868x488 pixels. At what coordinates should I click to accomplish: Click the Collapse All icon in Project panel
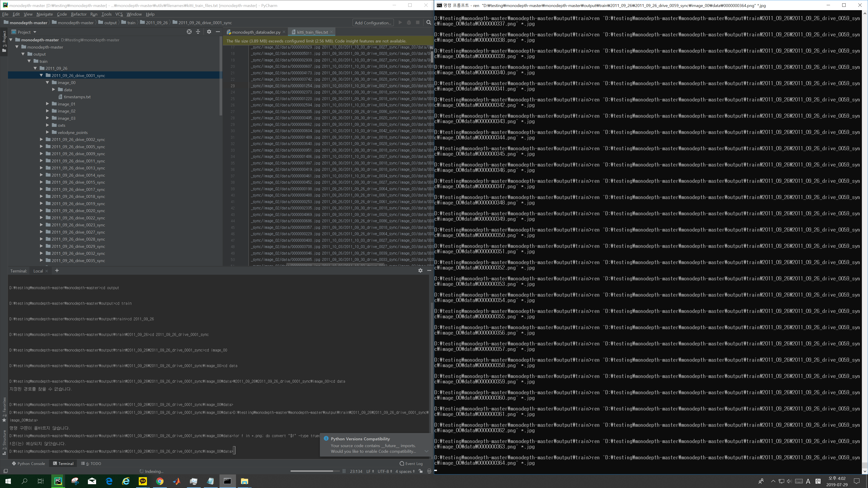tap(198, 32)
